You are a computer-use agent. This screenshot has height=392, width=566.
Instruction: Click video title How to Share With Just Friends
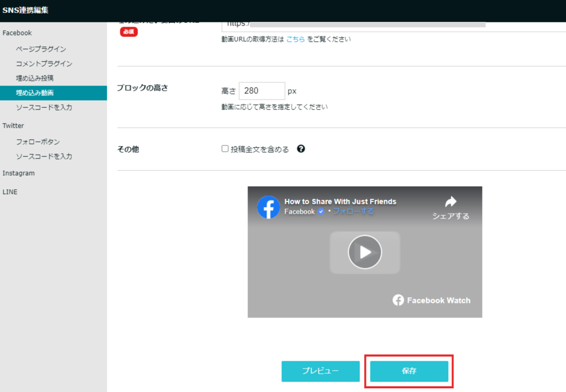click(340, 201)
